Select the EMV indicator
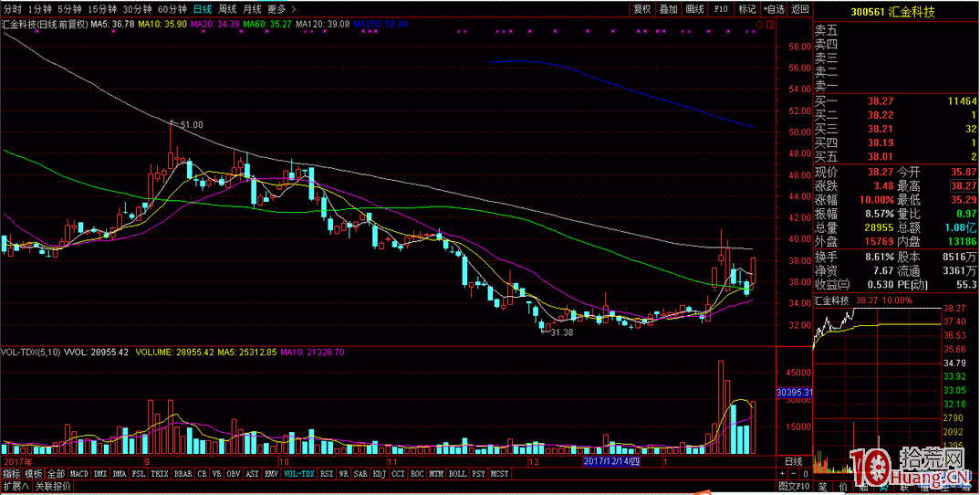Image resolution: width=980 pixels, height=495 pixels. point(273,474)
